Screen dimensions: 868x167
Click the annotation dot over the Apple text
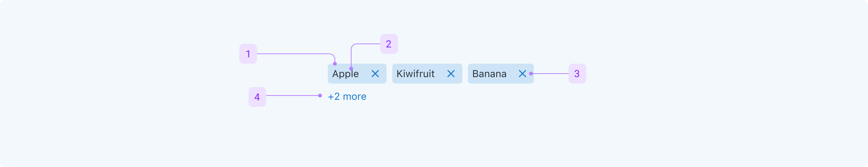351,69
